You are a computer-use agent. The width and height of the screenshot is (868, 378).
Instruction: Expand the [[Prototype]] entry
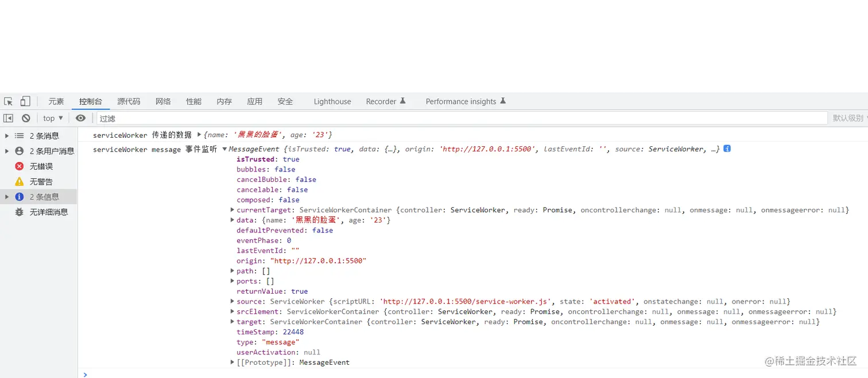[x=232, y=363]
